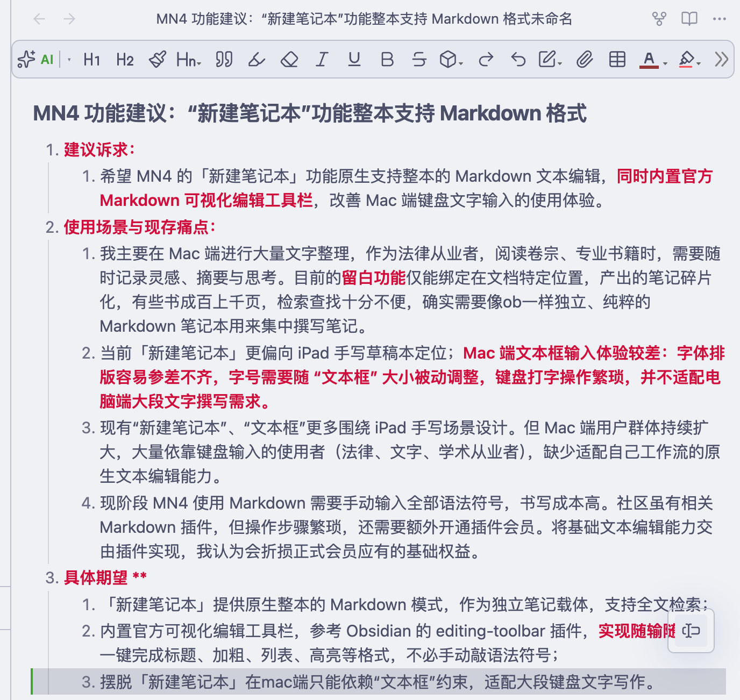Screen dimensions: 740x700
Task: Click the note heading 'MN4 功能建议'
Action: click(x=310, y=113)
